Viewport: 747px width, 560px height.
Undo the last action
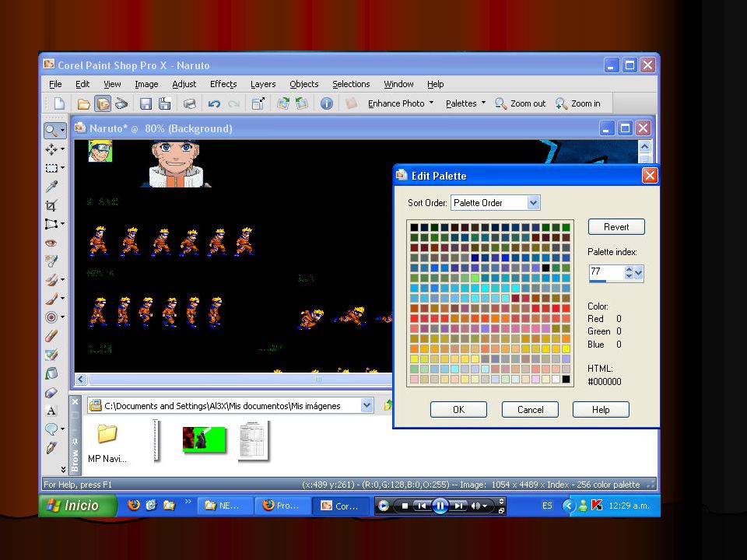[x=214, y=103]
